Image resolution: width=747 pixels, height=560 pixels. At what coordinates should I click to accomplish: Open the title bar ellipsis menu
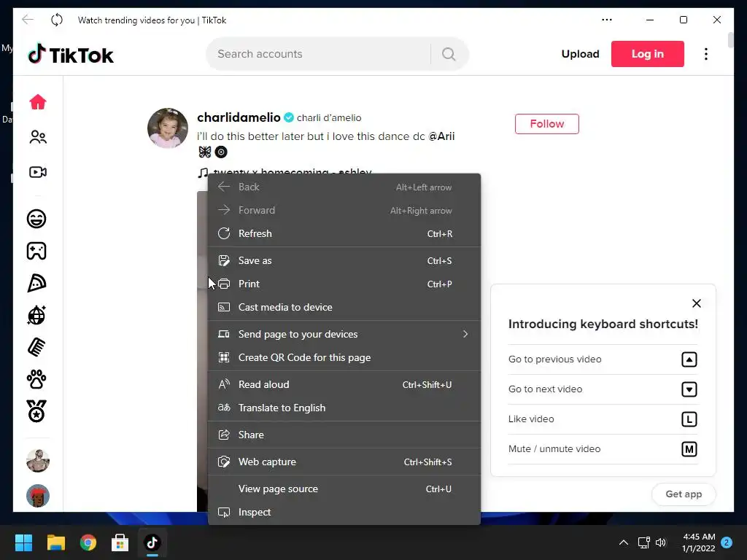(x=607, y=20)
